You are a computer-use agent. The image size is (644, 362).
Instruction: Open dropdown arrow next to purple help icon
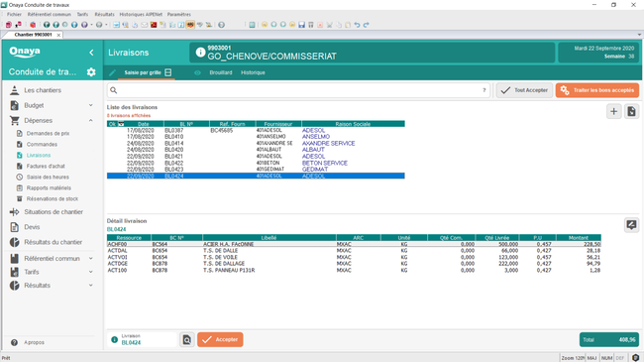(91, 25)
